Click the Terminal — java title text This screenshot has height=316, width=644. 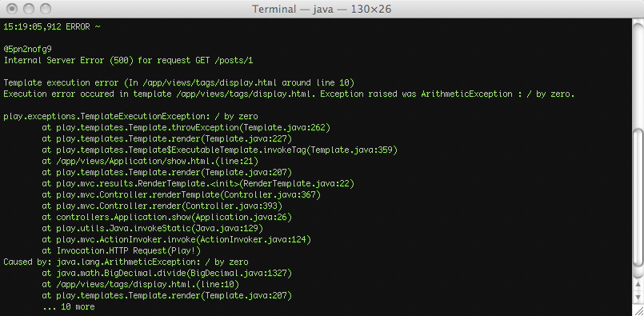point(322,9)
